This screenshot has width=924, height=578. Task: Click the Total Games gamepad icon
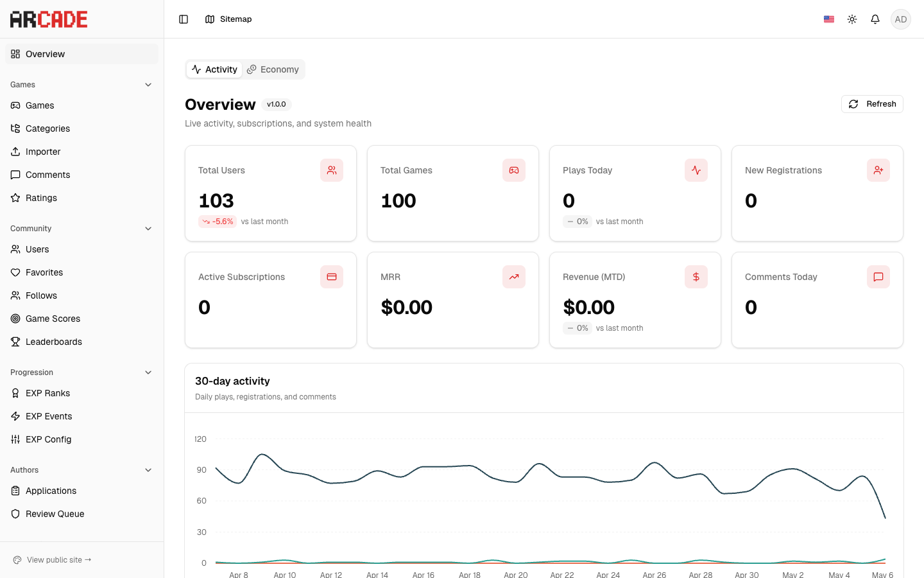click(x=514, y=170)
